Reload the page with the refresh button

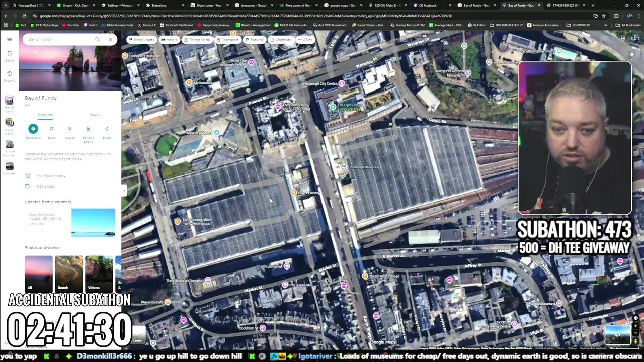pyautogui.click(x=24, y=16)
